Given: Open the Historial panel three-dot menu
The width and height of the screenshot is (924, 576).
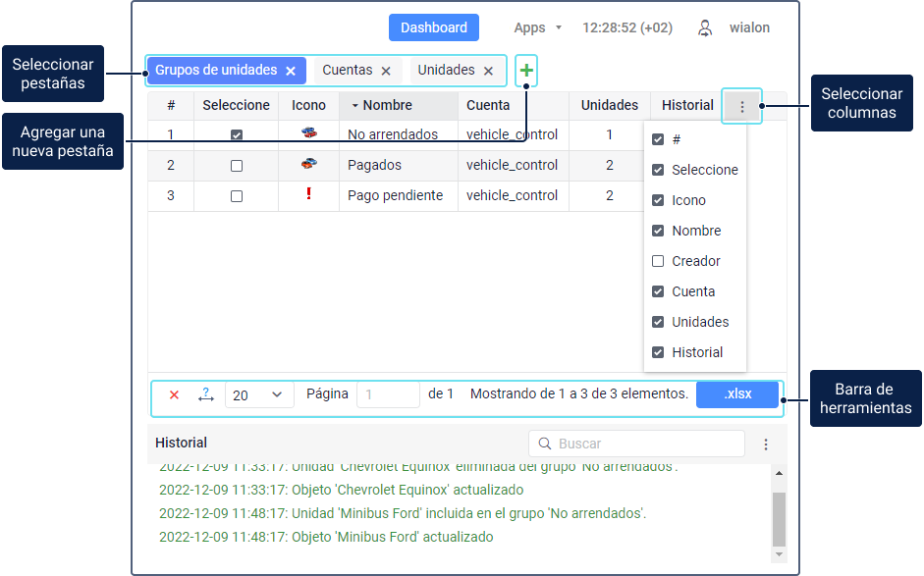Looking at the screenshot, I should coord(766,445).
